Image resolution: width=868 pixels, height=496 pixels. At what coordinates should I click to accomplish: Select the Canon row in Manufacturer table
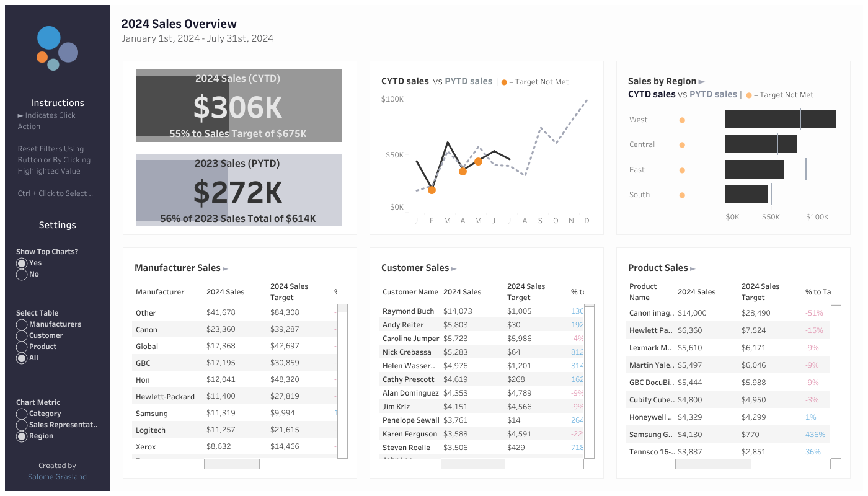[236, 329]
